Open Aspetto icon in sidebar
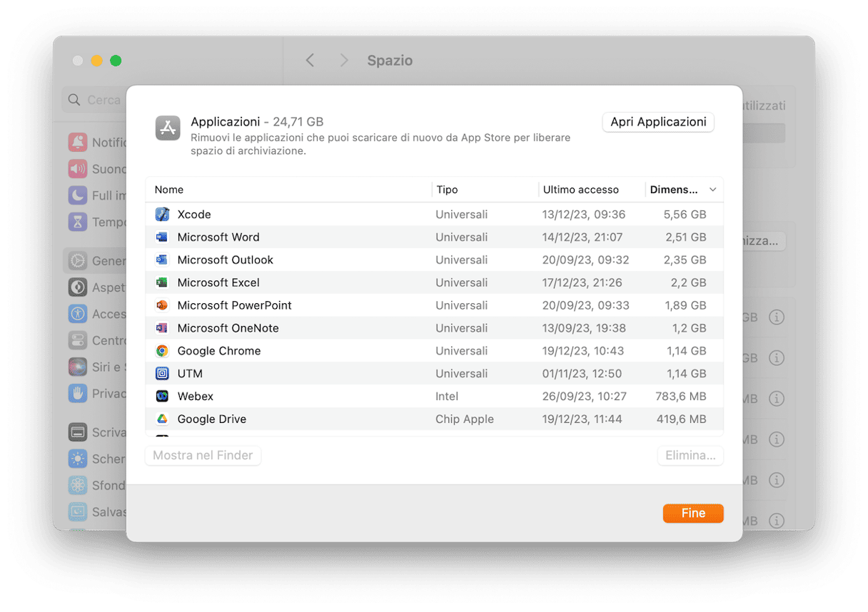 (78, 287)
